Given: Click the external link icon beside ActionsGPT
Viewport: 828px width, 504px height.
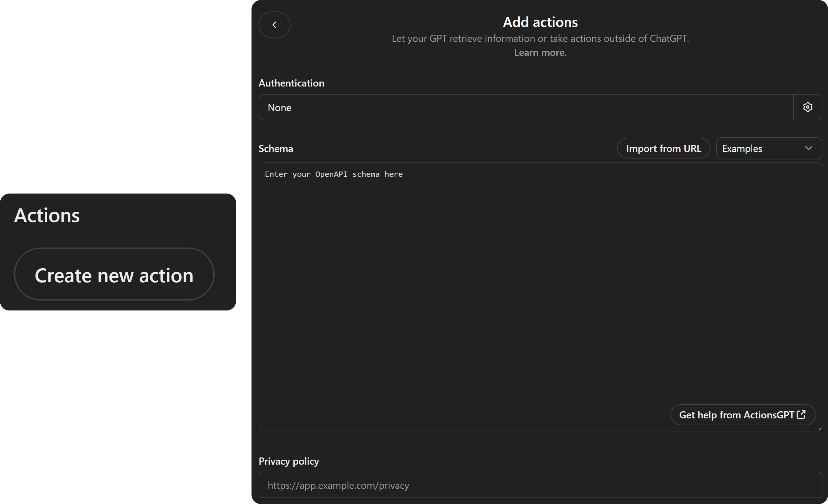Looking at the screenshot, I should pos(801,415).
